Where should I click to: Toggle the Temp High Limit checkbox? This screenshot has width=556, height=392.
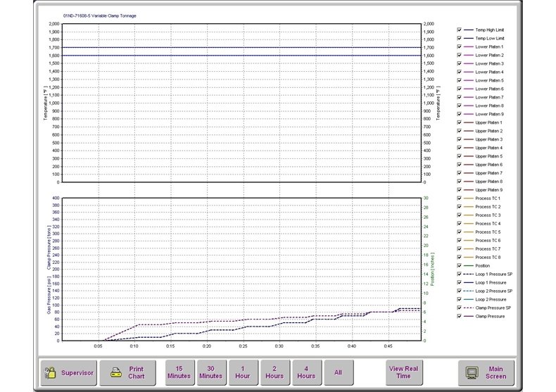460,30
